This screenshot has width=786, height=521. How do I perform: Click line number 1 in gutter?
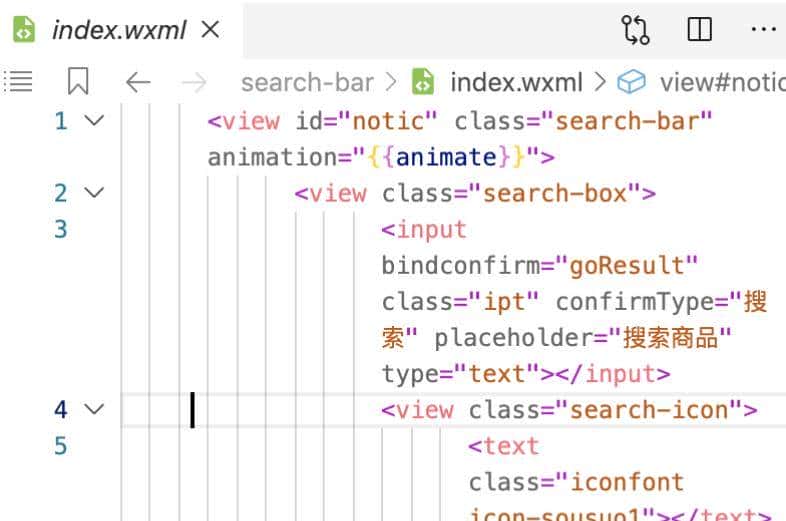(61, 121)
